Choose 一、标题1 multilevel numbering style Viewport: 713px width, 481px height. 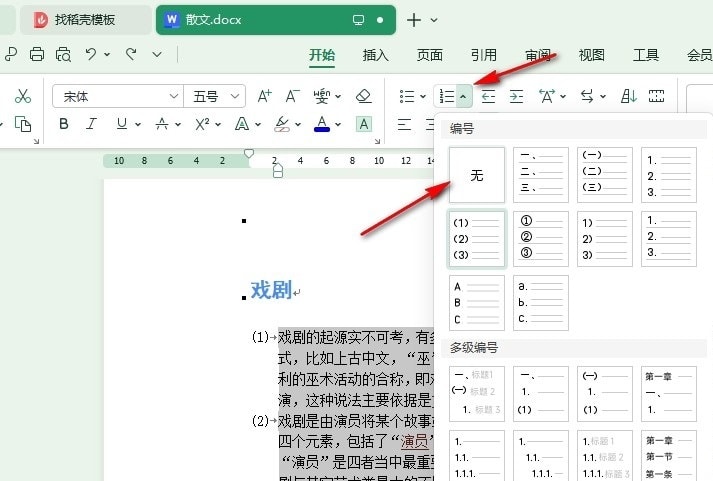[x=477, y=394]
